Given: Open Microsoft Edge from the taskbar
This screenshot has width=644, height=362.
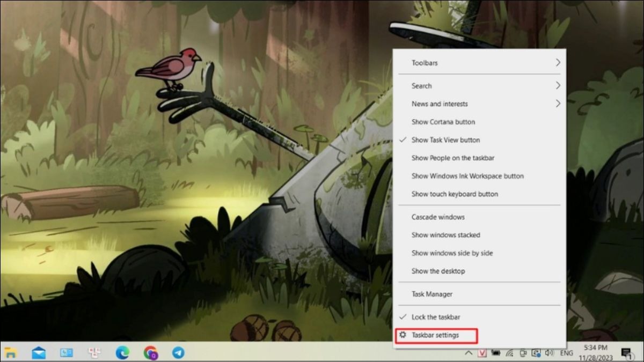Looking at the screenshot, I should (122, 353).
